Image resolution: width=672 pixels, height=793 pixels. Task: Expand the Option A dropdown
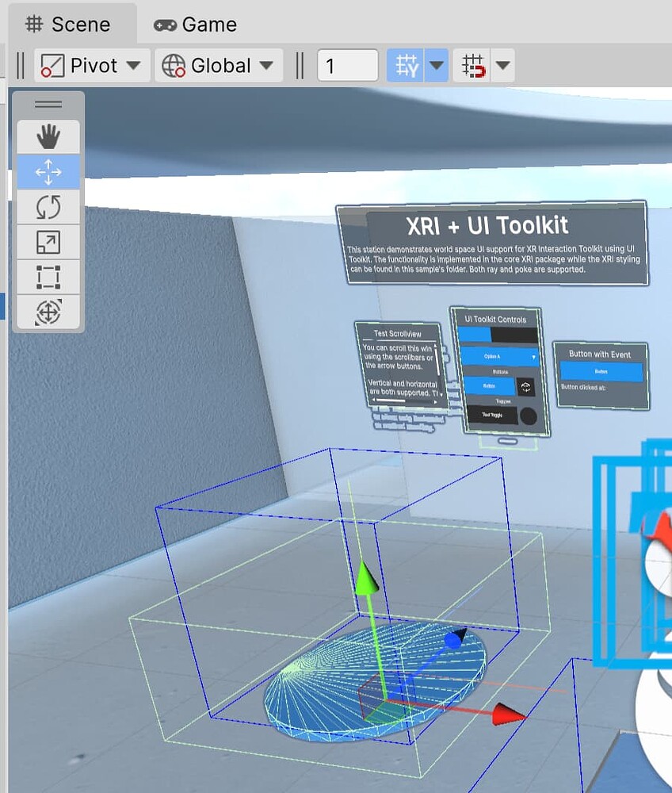[498, 357]
